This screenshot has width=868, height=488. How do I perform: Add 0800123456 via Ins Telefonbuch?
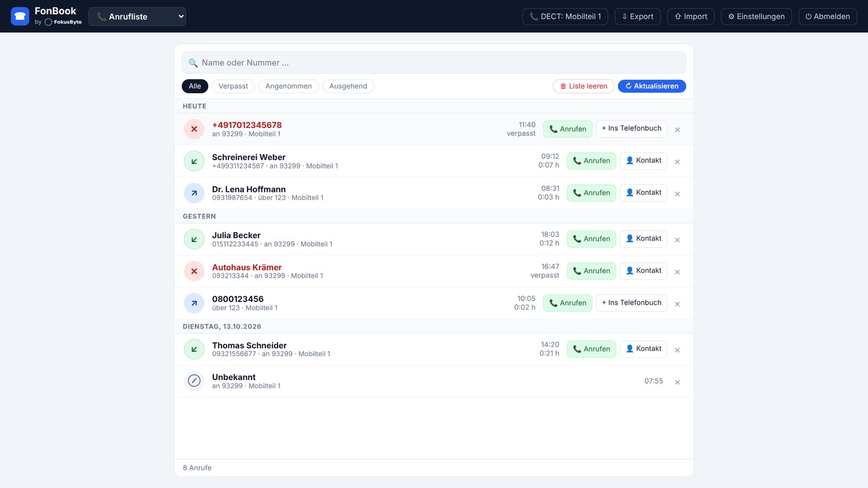coord(631,303)
